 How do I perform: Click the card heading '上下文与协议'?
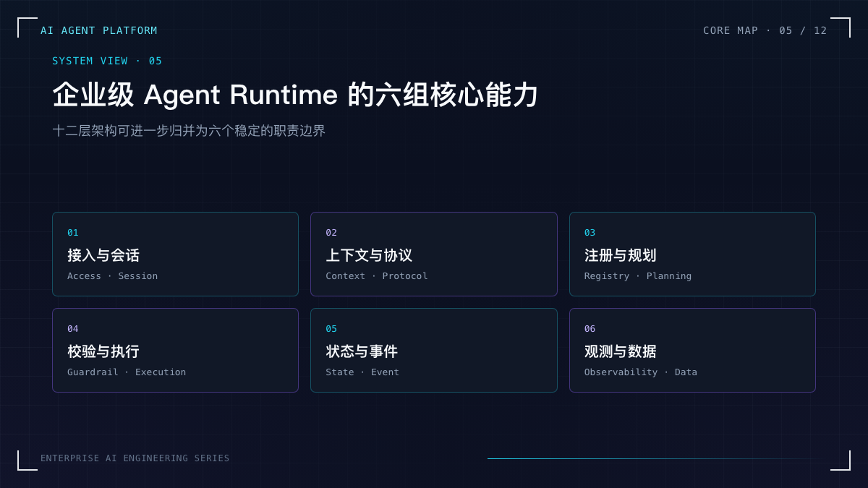(369, 255)
